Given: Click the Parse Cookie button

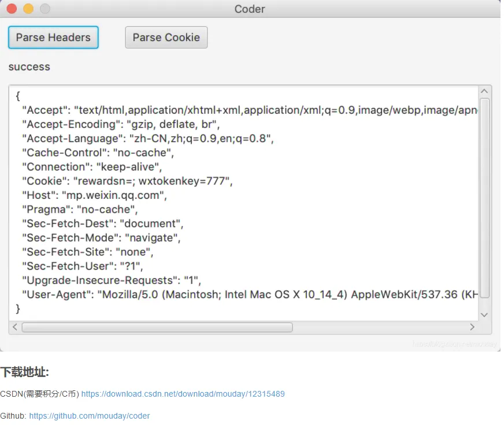Looking at the screenshot, I should (166, 38).
